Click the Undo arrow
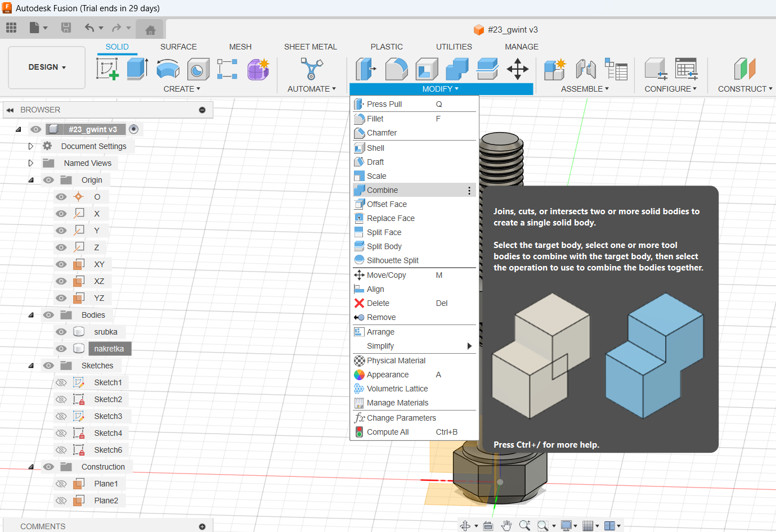The image size is (776, 532). 89,28
